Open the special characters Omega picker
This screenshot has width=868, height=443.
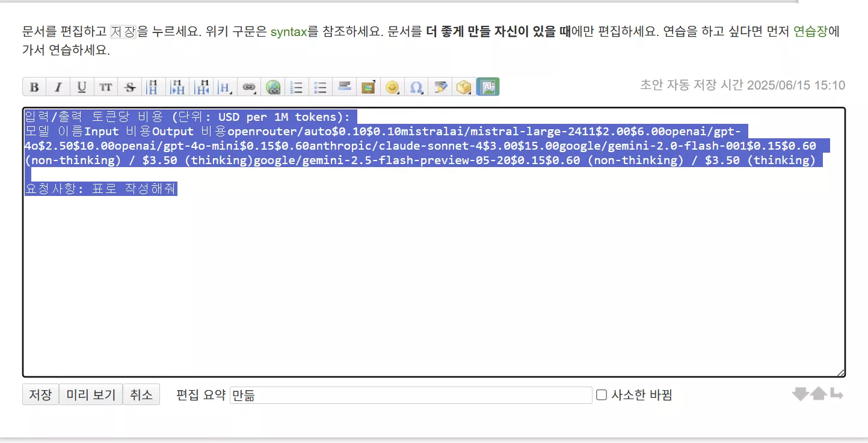point(416,87)
